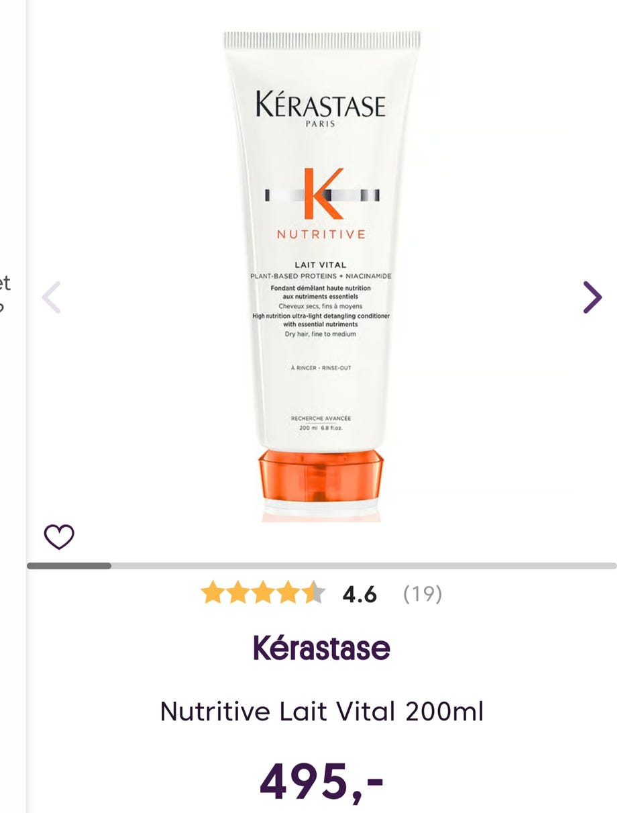Click the third gold rating star

coord(263,593)
